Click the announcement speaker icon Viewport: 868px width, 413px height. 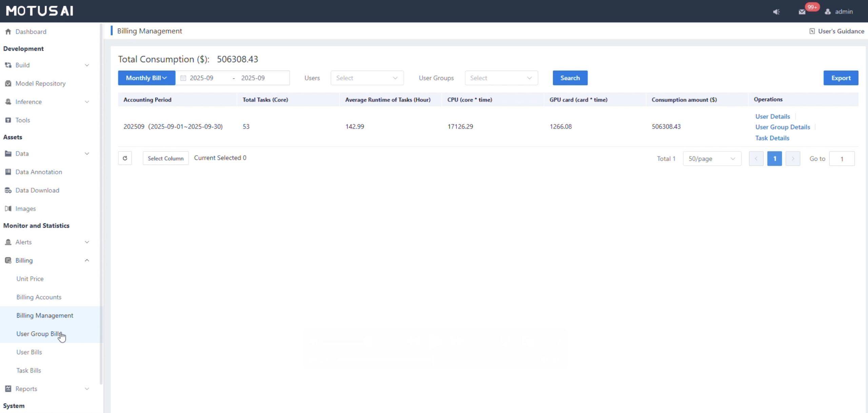click(x=776, y=12)
